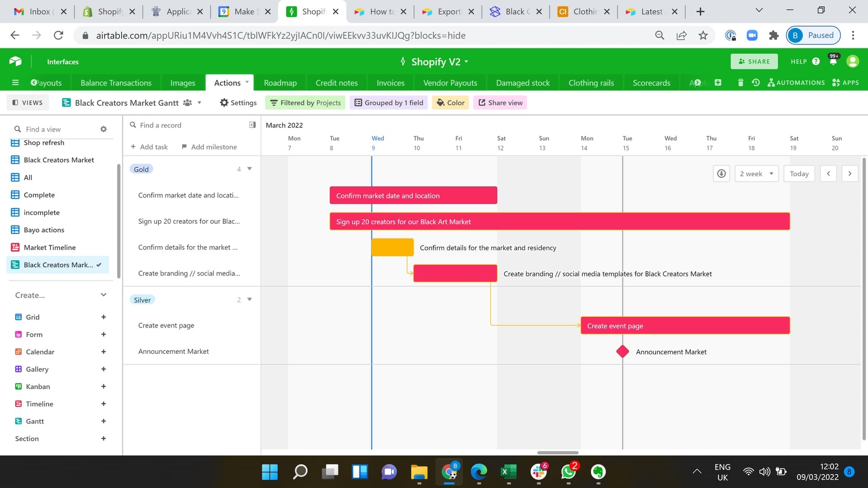The image size is (868, 488).
Task: Open the trash icon in table bar
Action: coord(741,83)
